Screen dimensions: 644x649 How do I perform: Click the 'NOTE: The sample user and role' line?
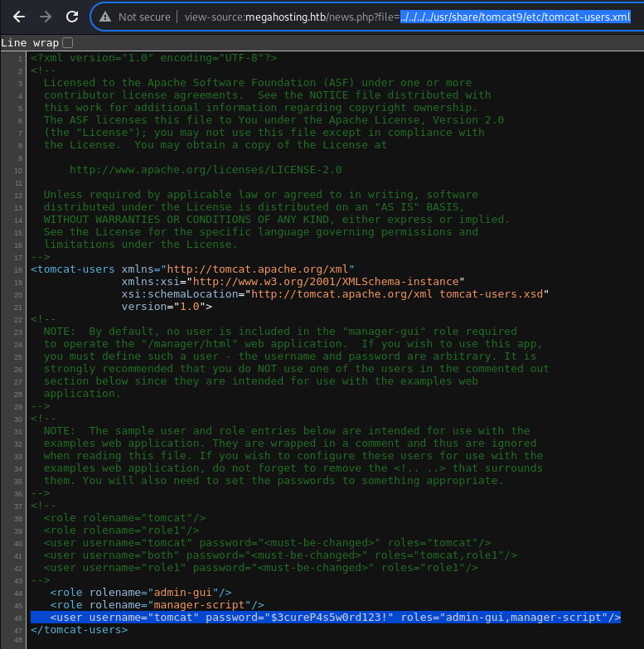(x=287, y=430)
